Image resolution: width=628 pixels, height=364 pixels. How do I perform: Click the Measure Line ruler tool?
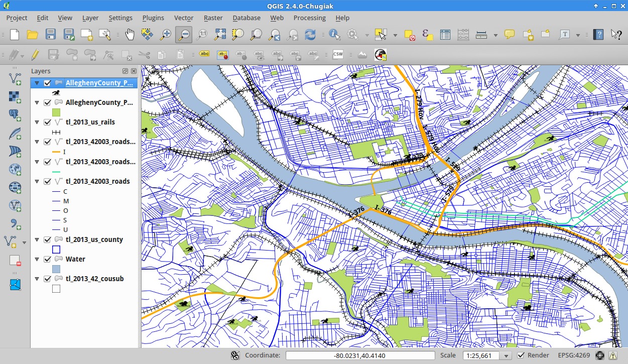(481, 35)
